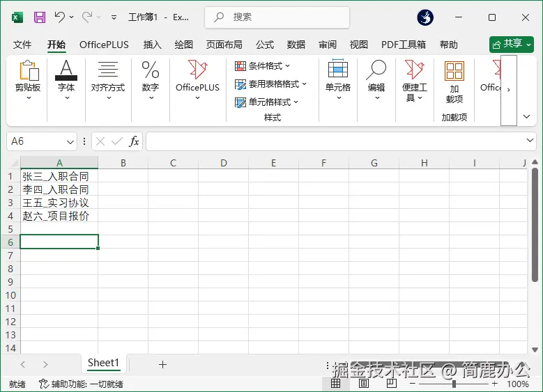Open the 单元格样式 dropdown
Viewport: 543px width, 392px height.
tap(266, 102)
